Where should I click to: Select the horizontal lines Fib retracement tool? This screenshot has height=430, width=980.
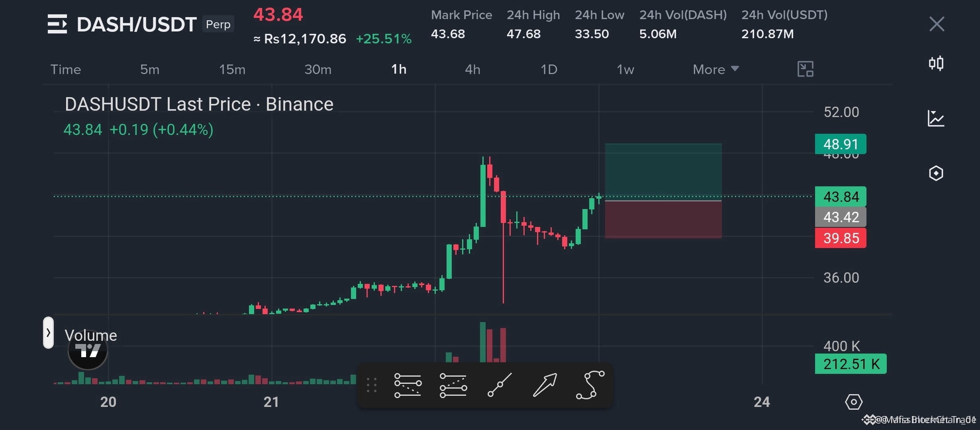coord(408,385)
